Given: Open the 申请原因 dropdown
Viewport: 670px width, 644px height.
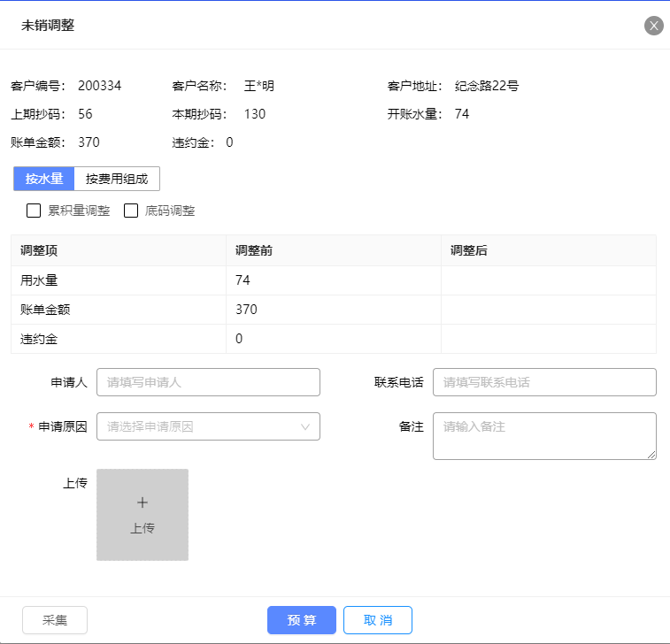Looking at the screenshot, I should click(x=208, y=426).
